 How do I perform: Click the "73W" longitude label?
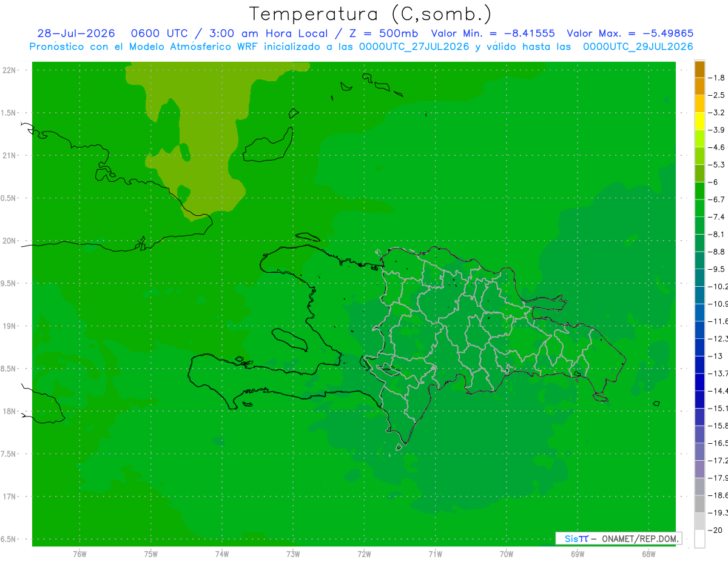coord(293,554)
